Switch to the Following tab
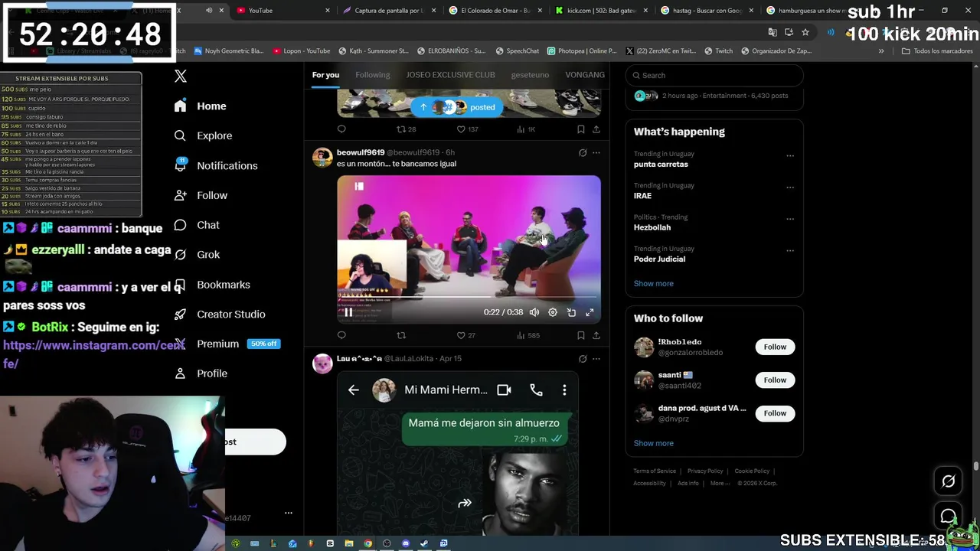Screen dimensions: 980x551 [372, 75]
